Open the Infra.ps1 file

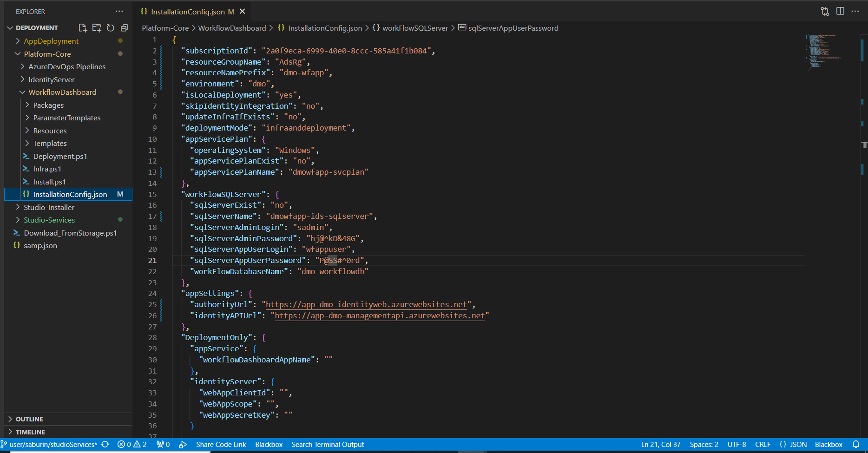[x=47, y=169]
